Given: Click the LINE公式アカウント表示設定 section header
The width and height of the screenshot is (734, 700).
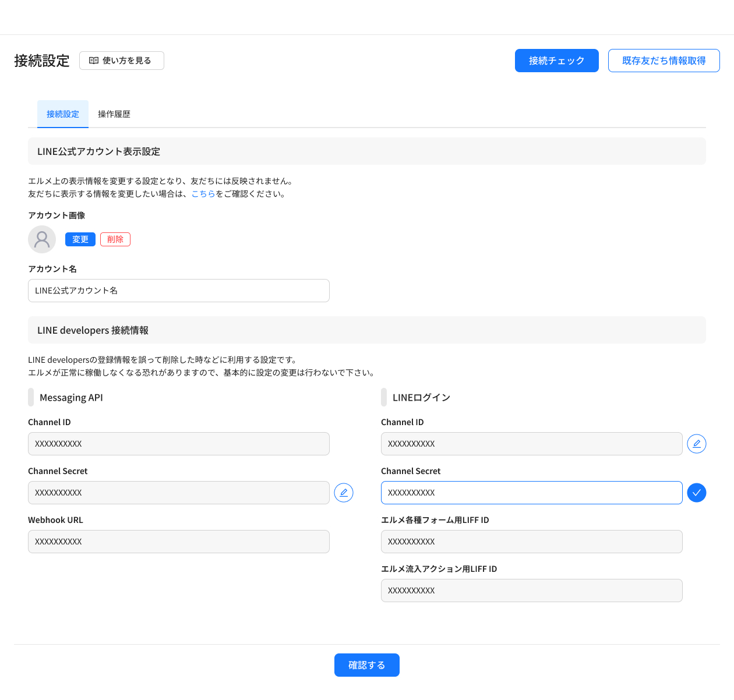Looking at the screenshot, I should [x=367, y=151].
